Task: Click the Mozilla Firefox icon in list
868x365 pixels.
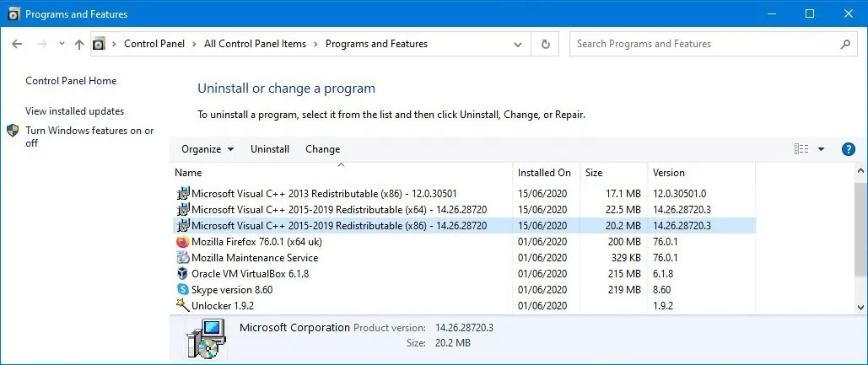Action: point(183,242)
